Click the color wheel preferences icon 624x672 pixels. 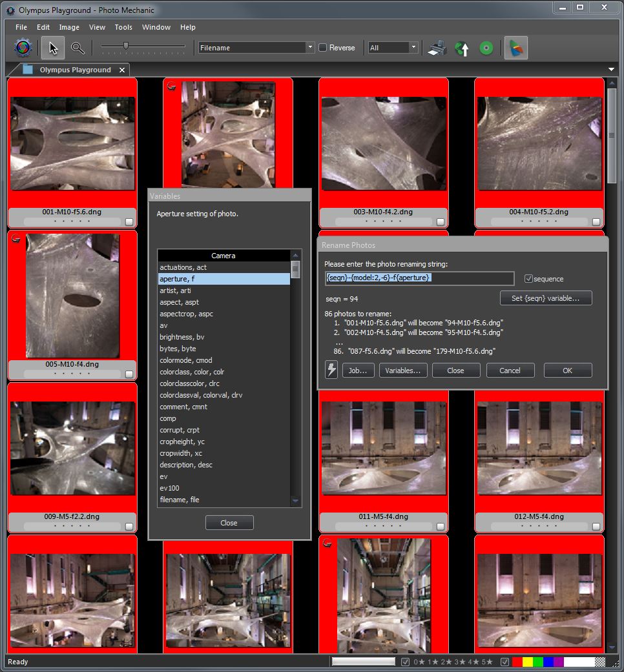[23, 48]
